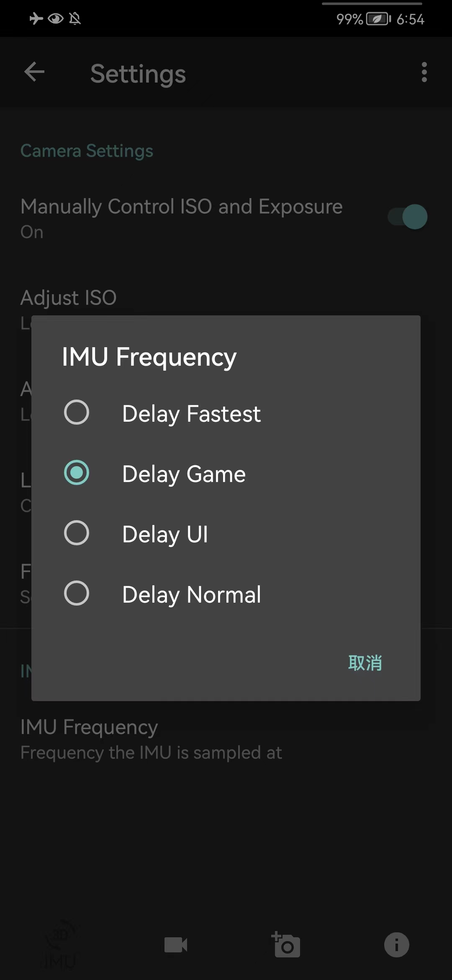Tap the airplane mode icon in status bar

(36, 18)
